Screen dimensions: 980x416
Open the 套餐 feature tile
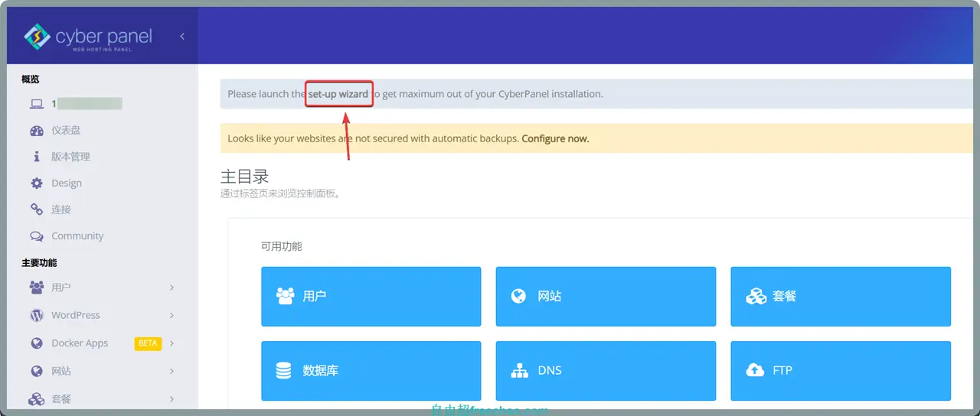pyautogui.click(x=841, y=296)
